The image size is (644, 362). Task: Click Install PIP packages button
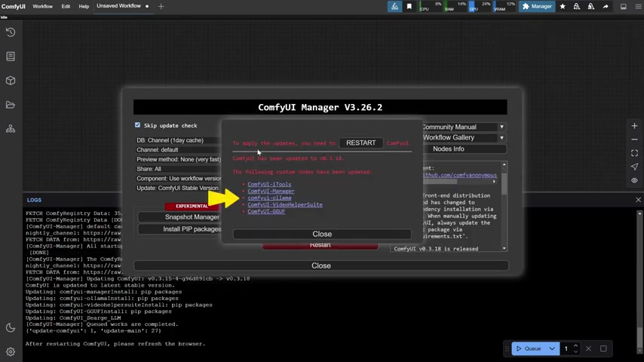[179, 229]
